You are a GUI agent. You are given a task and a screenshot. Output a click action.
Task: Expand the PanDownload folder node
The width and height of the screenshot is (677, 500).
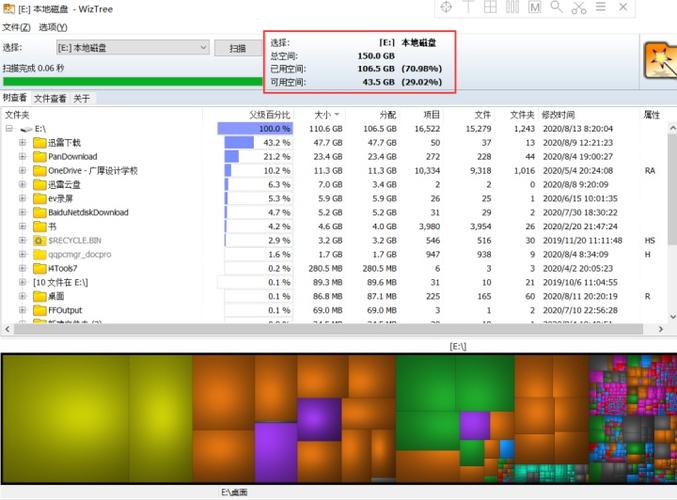[x=22, y=156]
